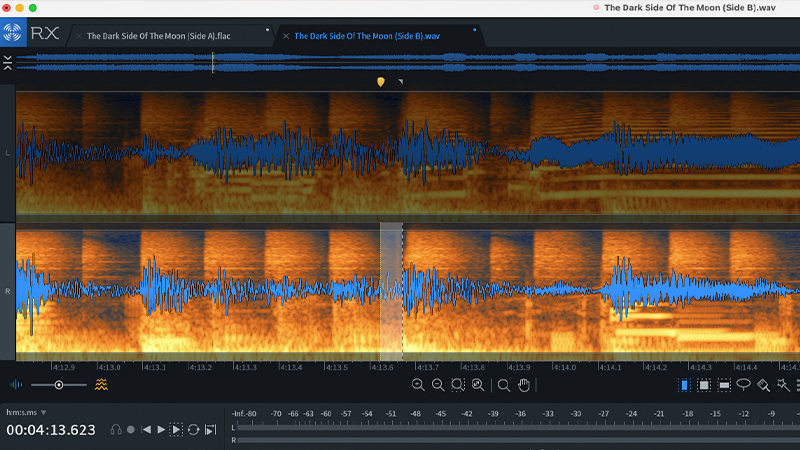
Task: Click the 00:04:13.623 timecode field
Action: 51,430
